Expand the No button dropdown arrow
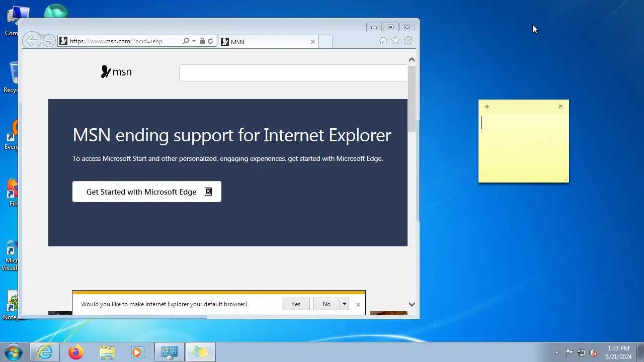 pos(345,304)
